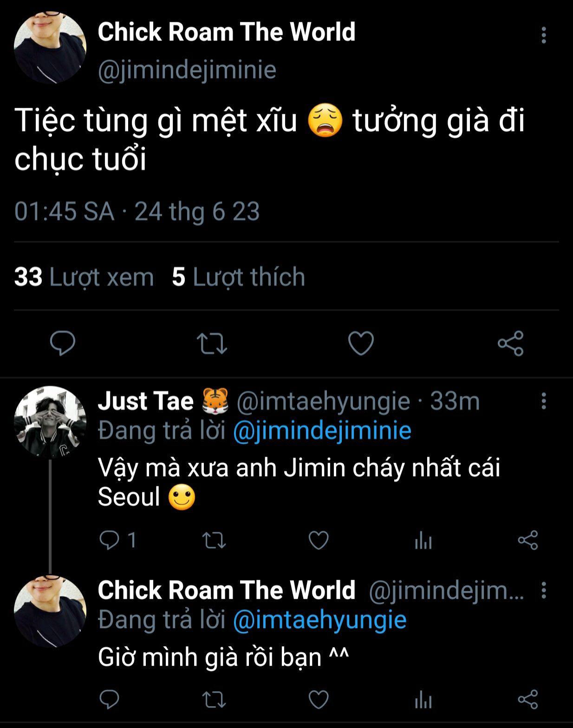Viewport: 573px width, 728px height.
Task: Open Just Tae's profile picture
Action: pos(50,422)
